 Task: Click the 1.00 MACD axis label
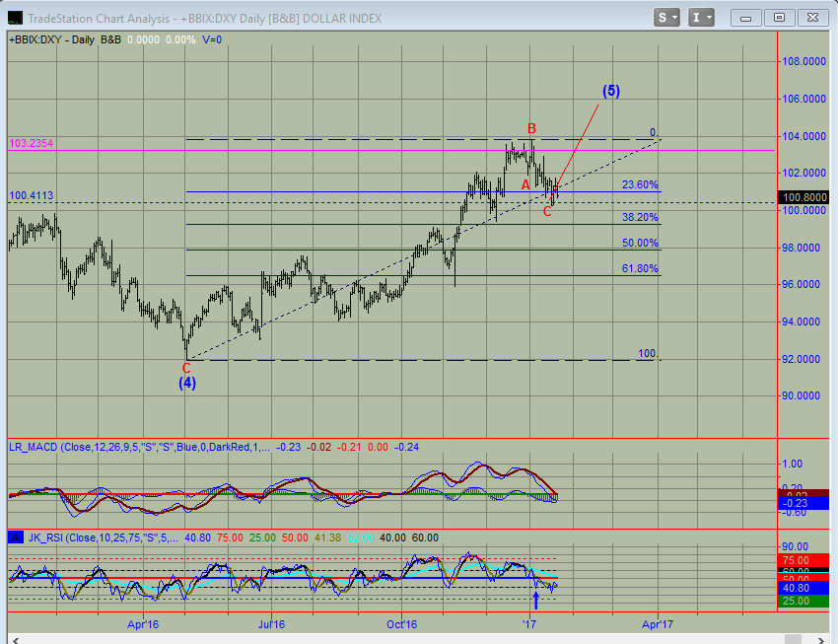(x=792, y=464)
